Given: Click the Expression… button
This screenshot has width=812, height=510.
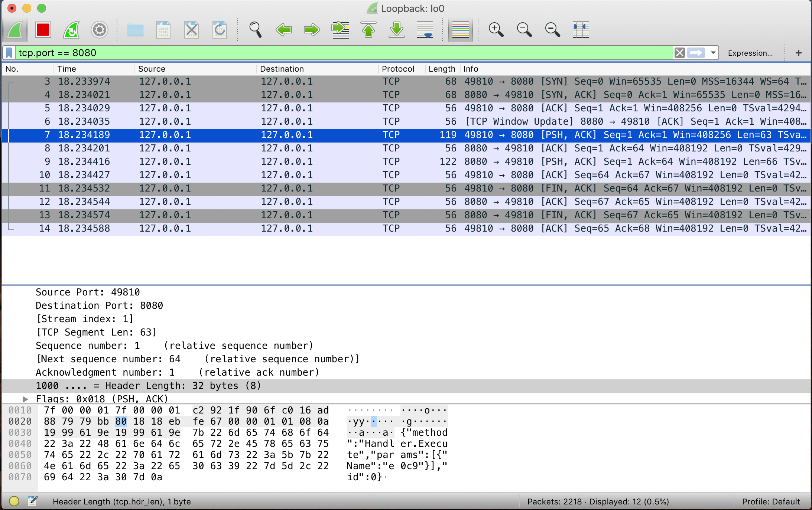Looking at the screenshot, I should (x=750, y=53).
